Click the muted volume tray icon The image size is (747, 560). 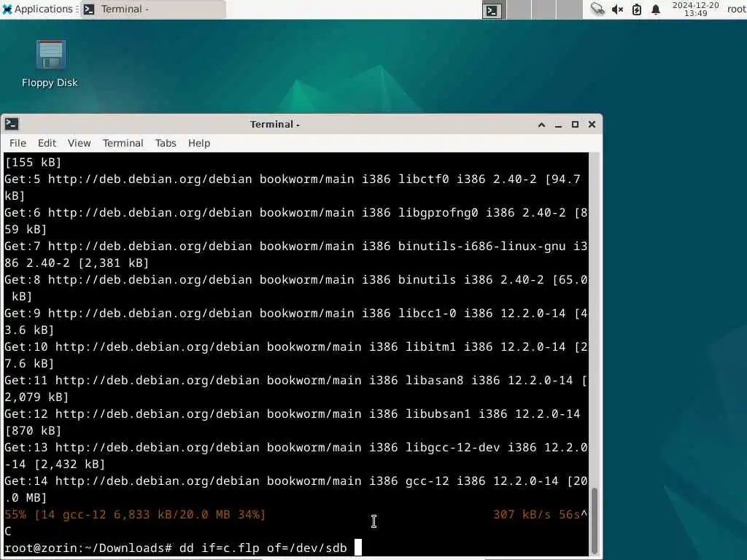617,9
